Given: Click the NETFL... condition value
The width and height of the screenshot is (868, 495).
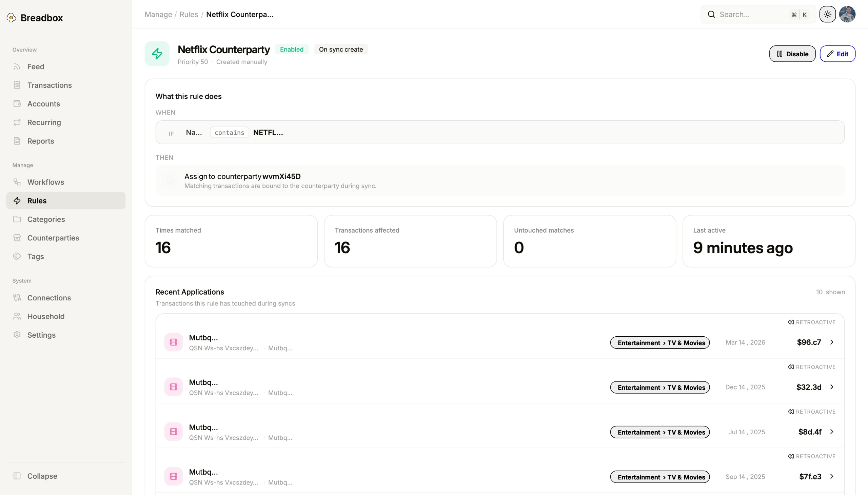Looking at the screenshot, I should (x=268, y=133).
